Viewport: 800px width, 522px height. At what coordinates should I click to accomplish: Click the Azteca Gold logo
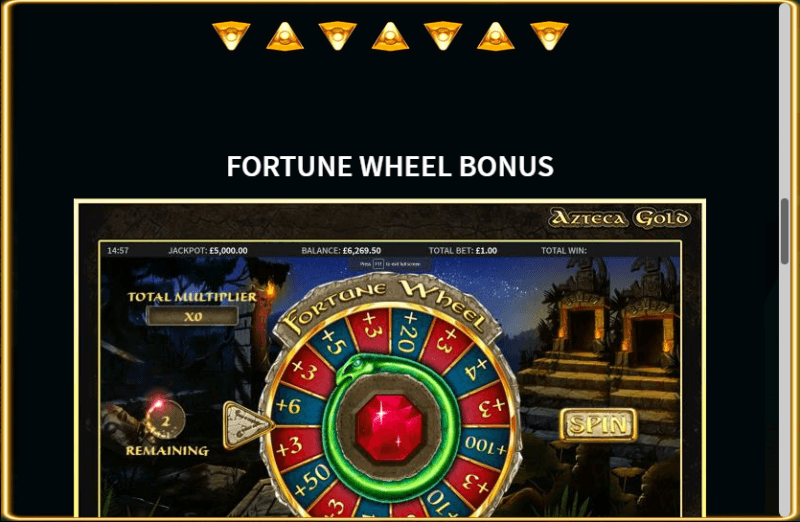coord(619,218)
